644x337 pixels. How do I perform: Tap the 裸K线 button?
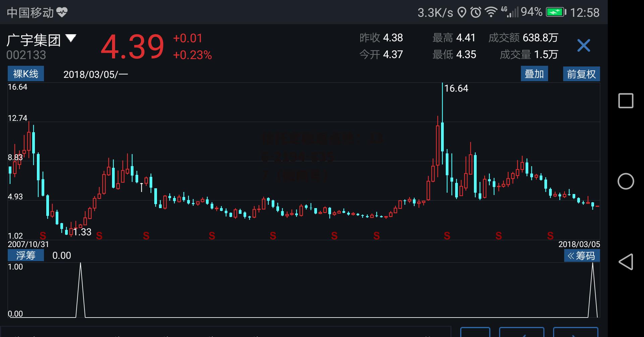click(26, 74)
